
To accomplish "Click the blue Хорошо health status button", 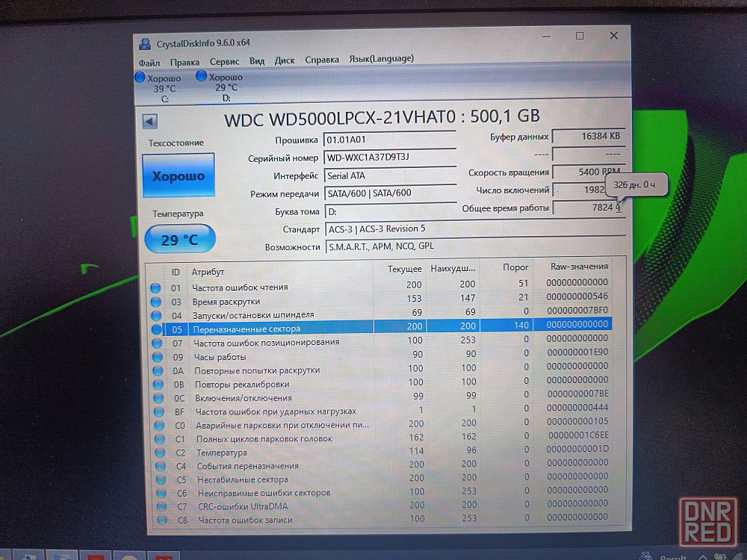I will [178, 177].
